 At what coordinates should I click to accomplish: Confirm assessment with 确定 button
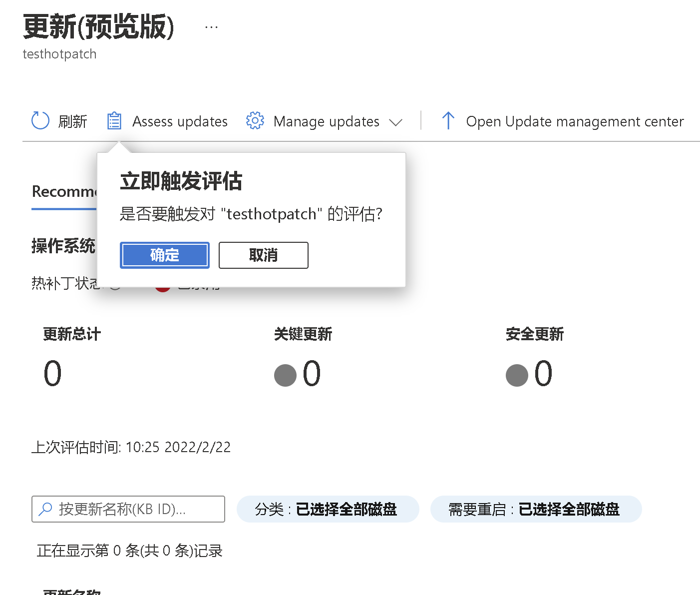[x=164, y=255]
